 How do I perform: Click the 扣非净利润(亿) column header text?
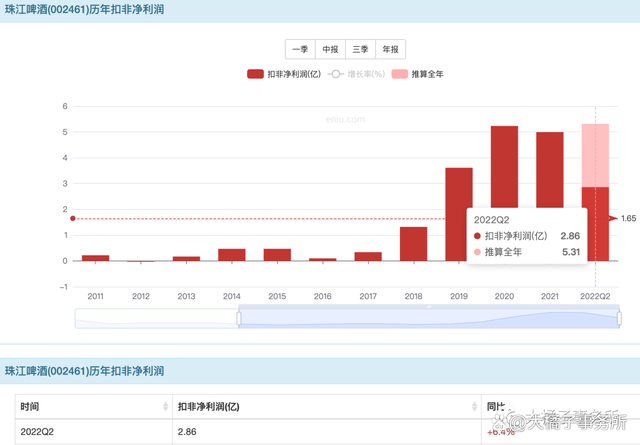(209, 407)
